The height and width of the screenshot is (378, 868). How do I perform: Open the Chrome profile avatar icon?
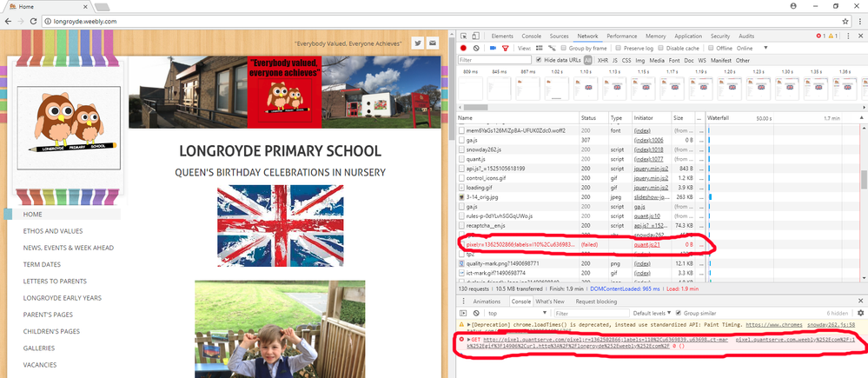coord(794,5)
